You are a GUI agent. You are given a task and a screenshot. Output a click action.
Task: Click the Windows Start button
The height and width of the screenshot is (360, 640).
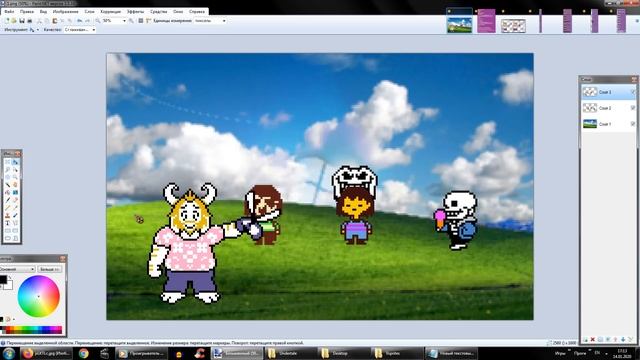[x=9, y=353]
